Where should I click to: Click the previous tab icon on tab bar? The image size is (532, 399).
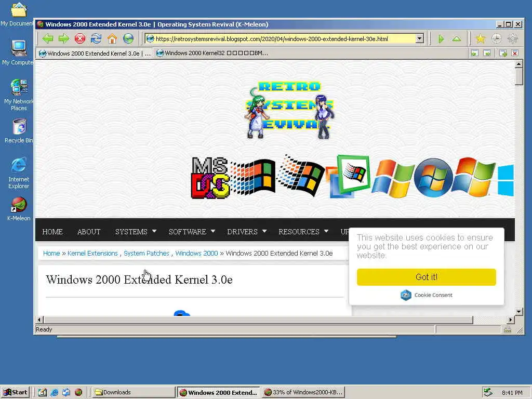point(475,54)
